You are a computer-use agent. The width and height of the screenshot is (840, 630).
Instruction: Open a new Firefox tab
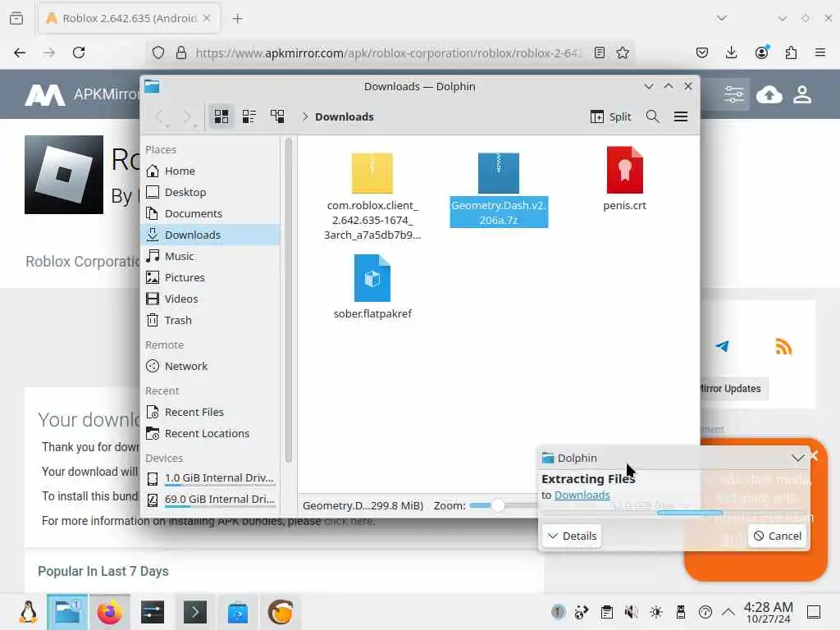click(238, 19)
